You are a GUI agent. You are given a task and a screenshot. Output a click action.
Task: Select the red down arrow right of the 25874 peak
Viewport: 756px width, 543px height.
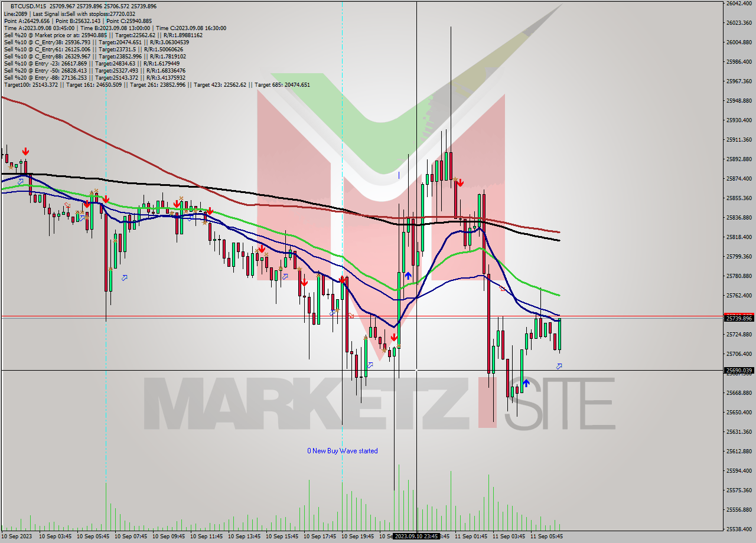(459, 182)
